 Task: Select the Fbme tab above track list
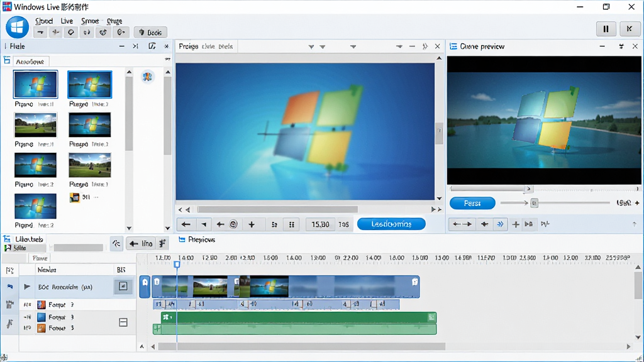point(40,258)
